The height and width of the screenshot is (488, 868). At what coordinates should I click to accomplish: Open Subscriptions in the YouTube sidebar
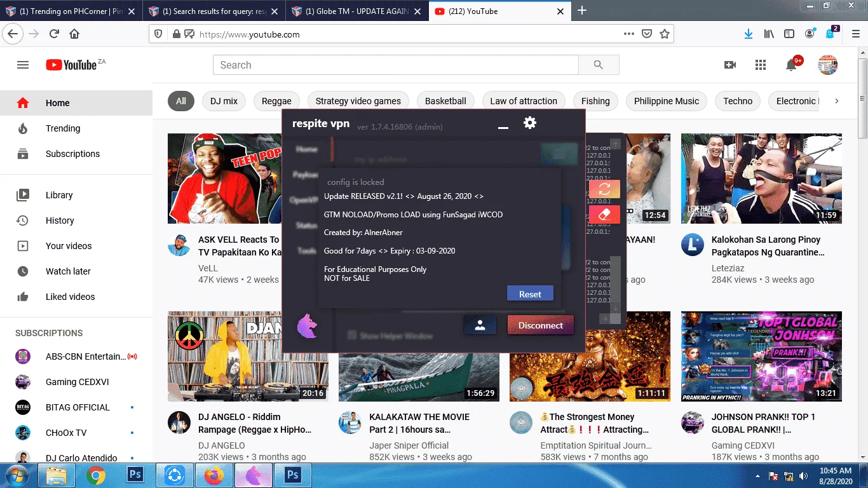point(76,154)
